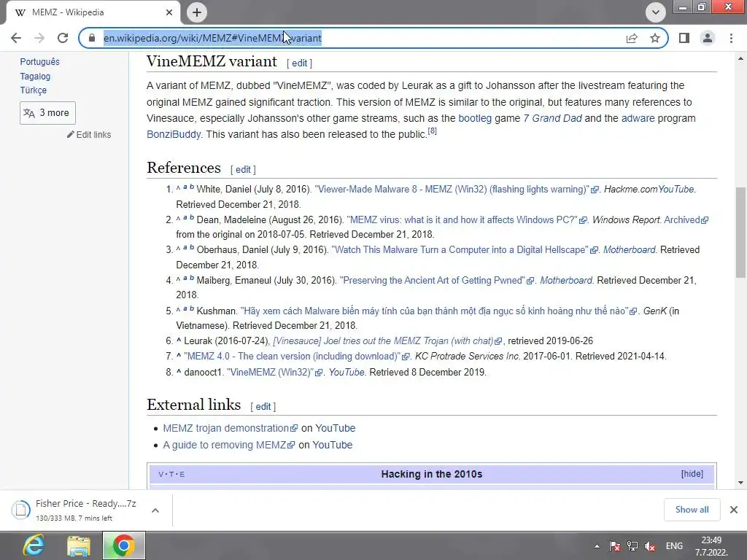Open a new tab with the plus button
This screenshot has height=560, width=747.
coord(197,12)
